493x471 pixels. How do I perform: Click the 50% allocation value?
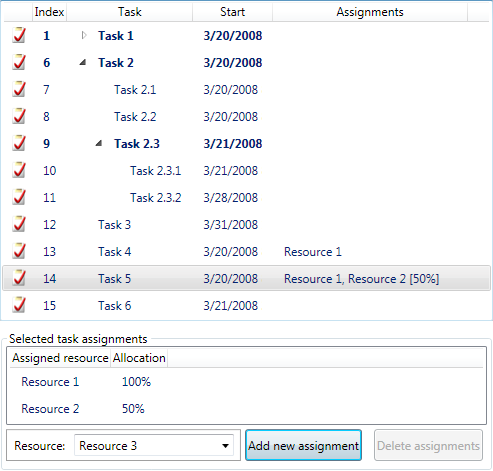point(133,409)
